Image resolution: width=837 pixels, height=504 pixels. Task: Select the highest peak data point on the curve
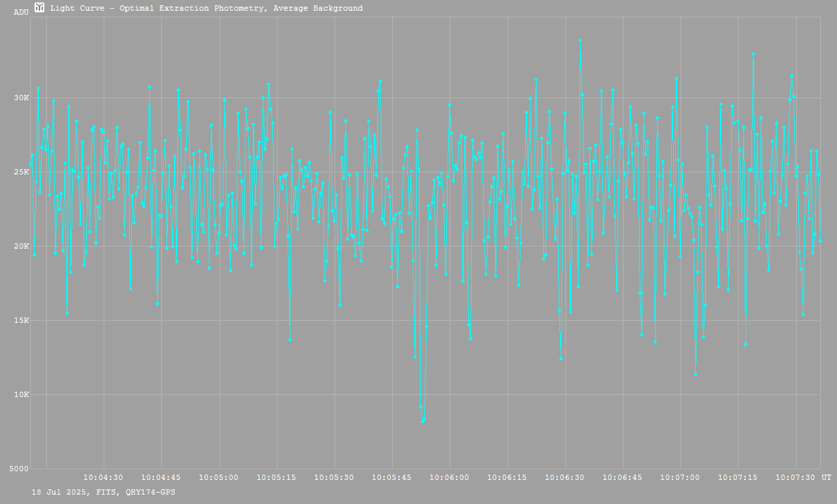[580, 40]
